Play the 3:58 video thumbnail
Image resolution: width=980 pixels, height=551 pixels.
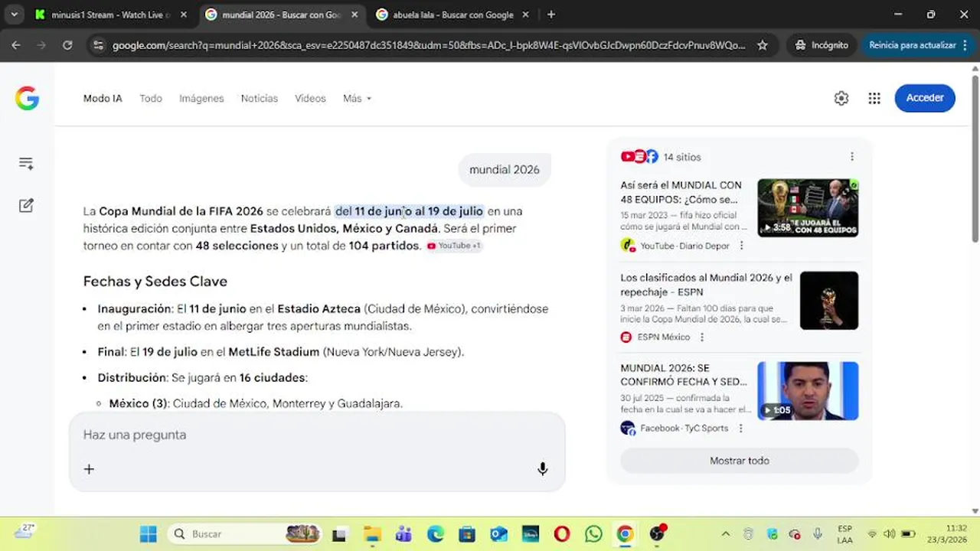click(x=808, y=207)
